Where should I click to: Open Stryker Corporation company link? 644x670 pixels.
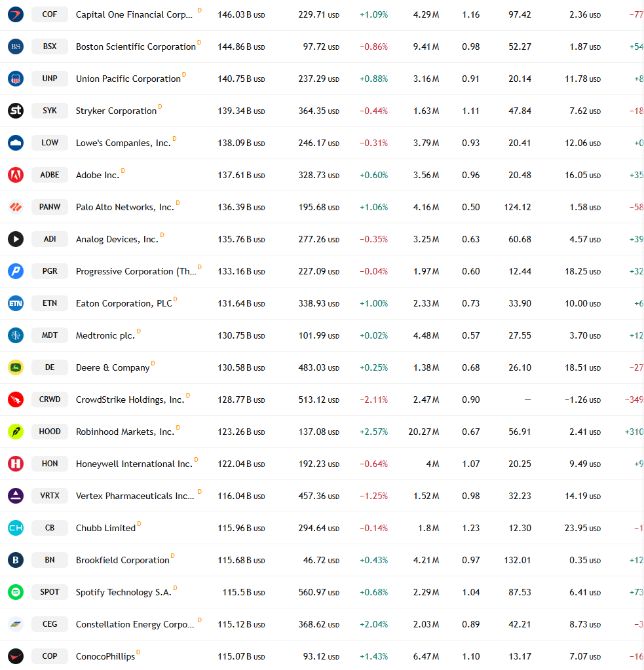click(116, 111)
